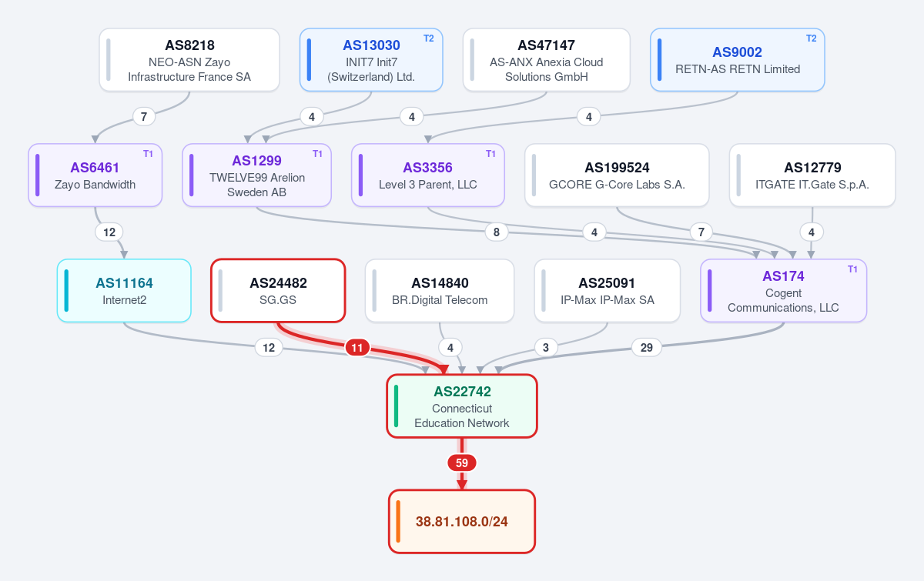The height and width of the screenshot is (581, 924).
Task: Click the T1 badge on AS174
Action: point(852,269)
